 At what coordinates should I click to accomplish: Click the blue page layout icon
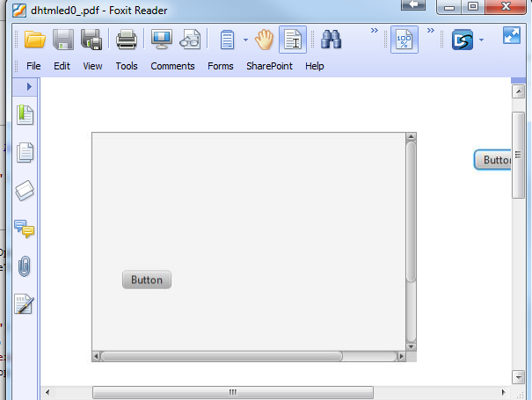click(x=227, y=40)
